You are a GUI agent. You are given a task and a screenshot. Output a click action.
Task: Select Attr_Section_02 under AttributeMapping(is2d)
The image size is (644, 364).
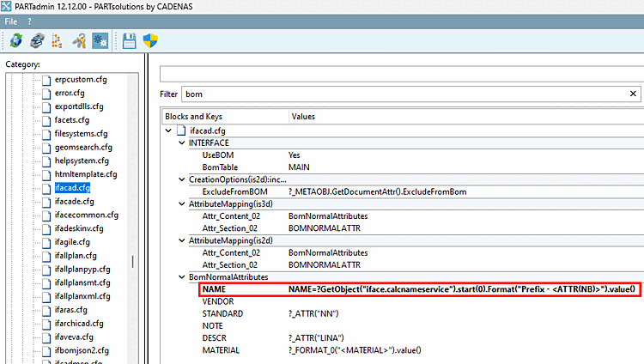[230, 265]
